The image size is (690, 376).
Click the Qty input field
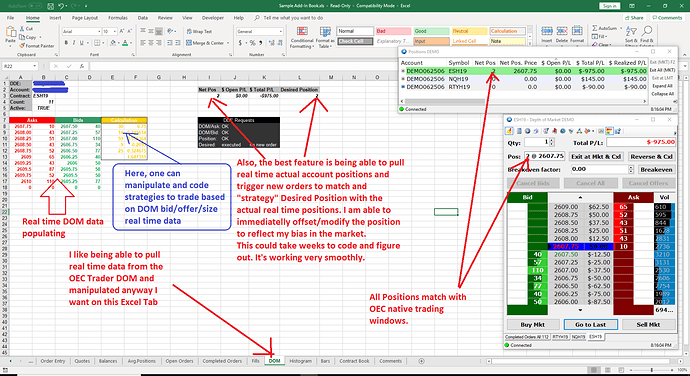pos(537,142)
